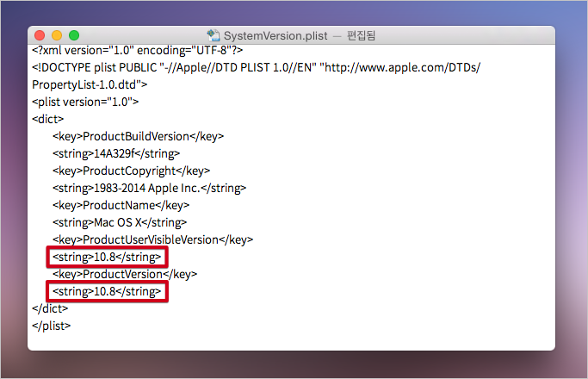Click the ProductVersion key line
The image size is (588, 379).
click(x=125, y=275)
